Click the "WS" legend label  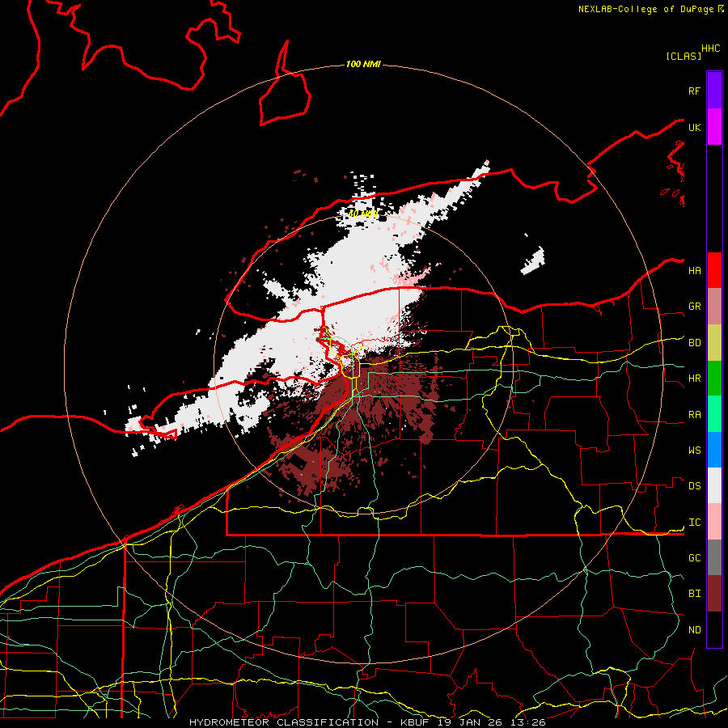tap(694, 451)
